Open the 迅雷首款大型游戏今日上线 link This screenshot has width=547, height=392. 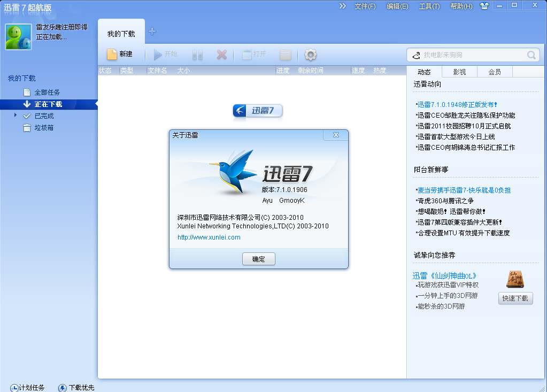[456, 137]
